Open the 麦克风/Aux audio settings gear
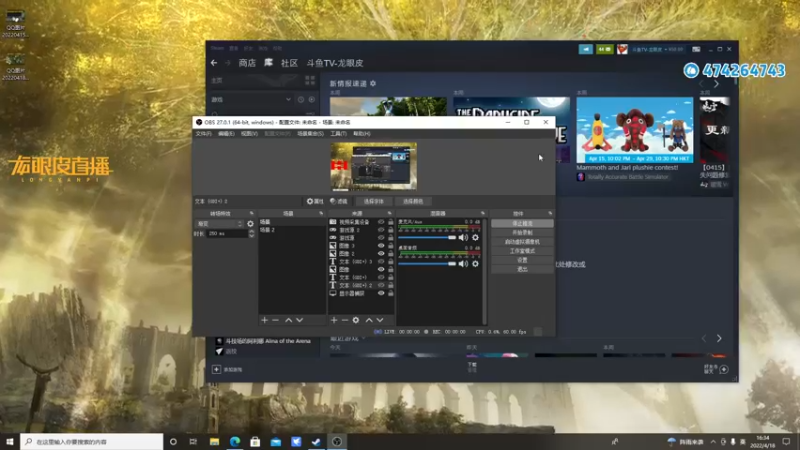Image resolution: width=800 pixels, height=450 pixels. [476, 237]
